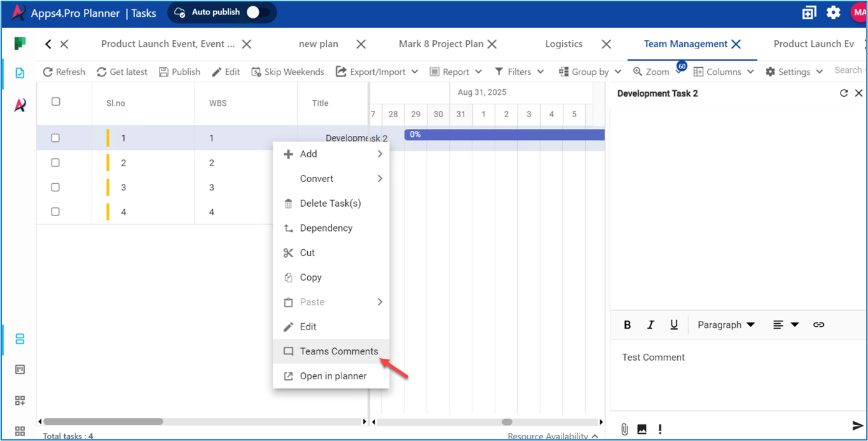
Task: Switch to the Logistics tab
Action: click(563, 44)
